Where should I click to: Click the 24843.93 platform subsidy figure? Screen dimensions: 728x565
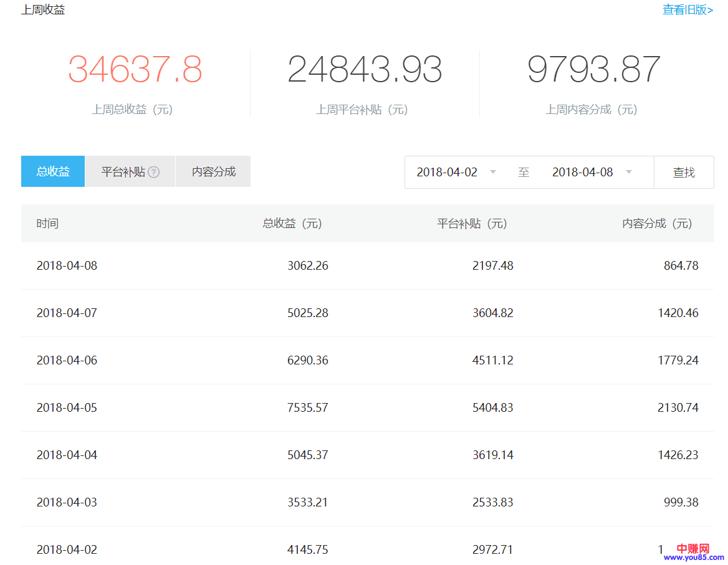point(365,70)
